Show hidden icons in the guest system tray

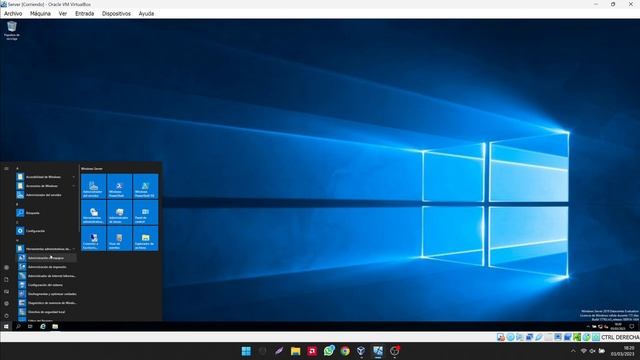tap(588, 327)
